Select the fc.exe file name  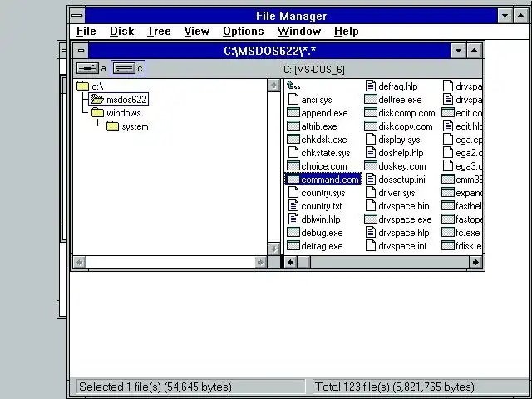(x=468, y=233)
